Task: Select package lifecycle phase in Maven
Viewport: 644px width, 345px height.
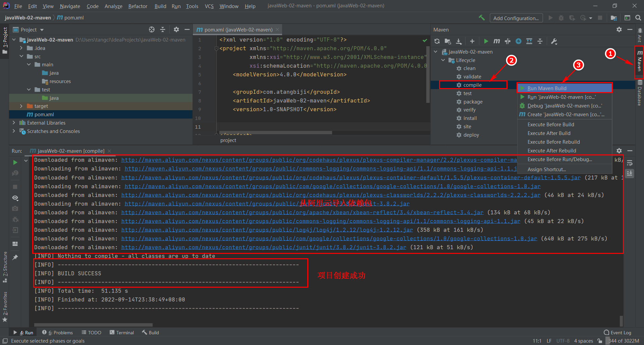Action: 473,101
